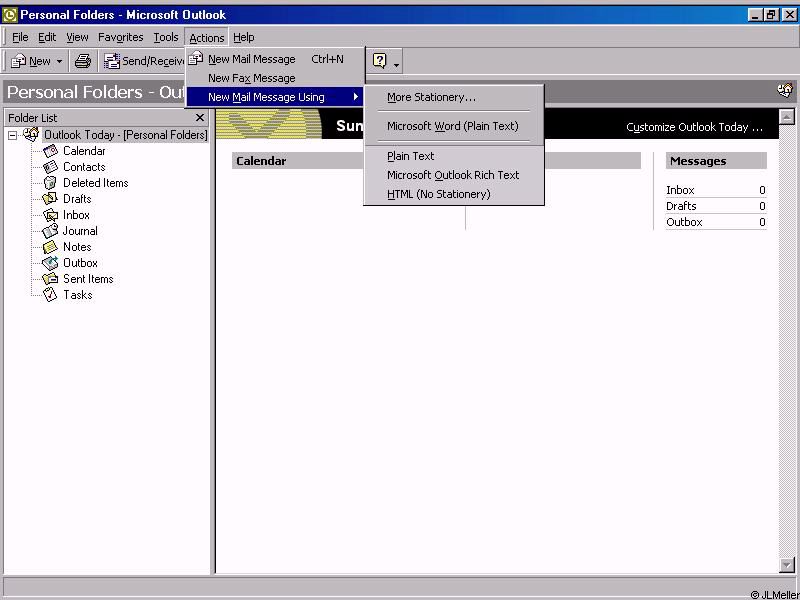Screen dimensions: 800x600
Task: Select Outlook Today - [Personal Folders] root
Action: 126,135
